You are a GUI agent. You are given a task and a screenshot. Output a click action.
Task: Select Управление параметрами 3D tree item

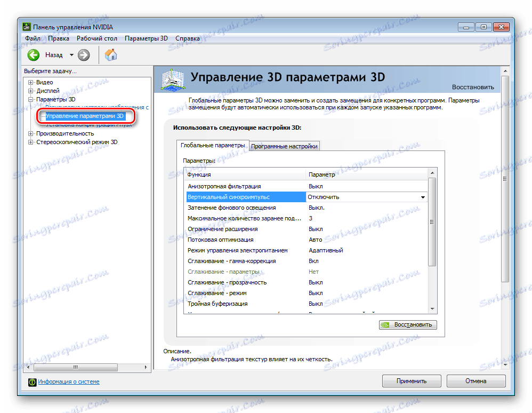[x=85, y=116]
